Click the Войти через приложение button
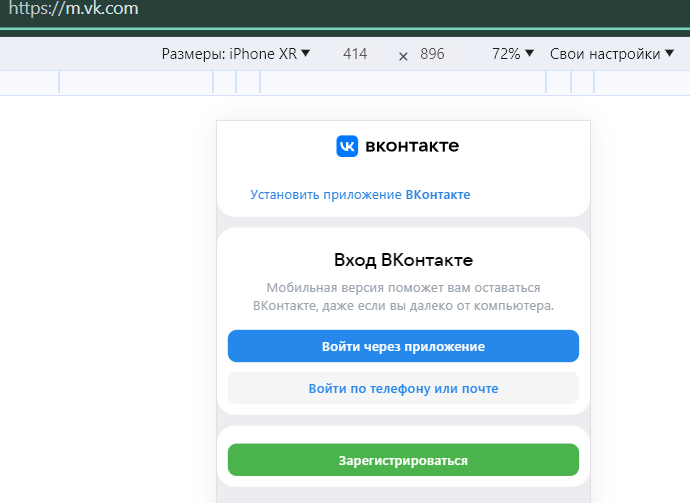 [403, 346]
